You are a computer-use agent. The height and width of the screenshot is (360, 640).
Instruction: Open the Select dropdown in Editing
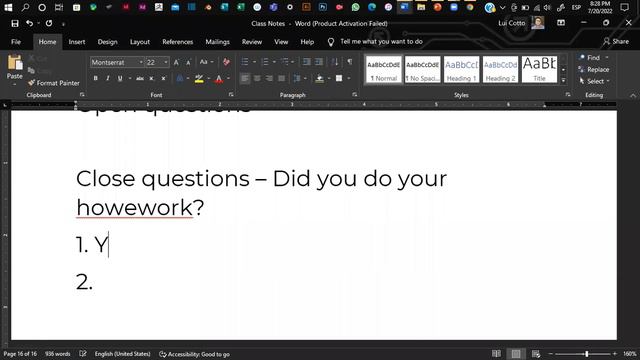pyautogui.click(x=595, y=81)
